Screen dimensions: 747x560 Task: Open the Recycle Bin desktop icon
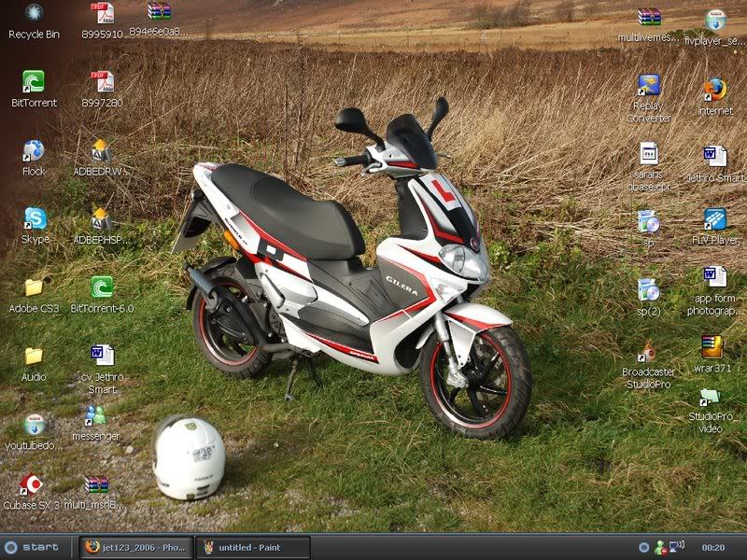[x=34, y=14]
